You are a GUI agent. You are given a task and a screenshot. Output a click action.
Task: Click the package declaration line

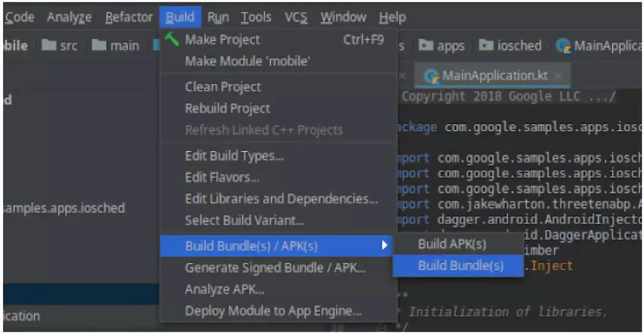coord(518,128)
